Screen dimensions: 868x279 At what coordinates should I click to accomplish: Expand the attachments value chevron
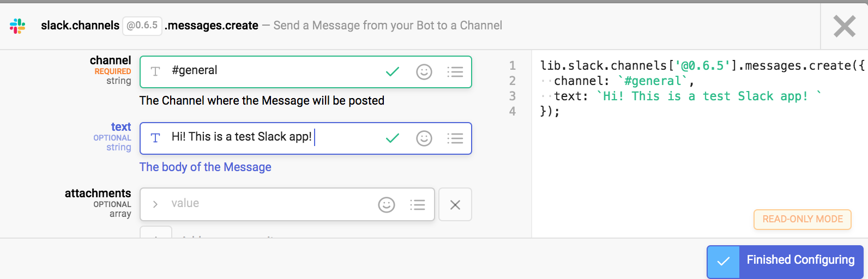coord(155,204)
